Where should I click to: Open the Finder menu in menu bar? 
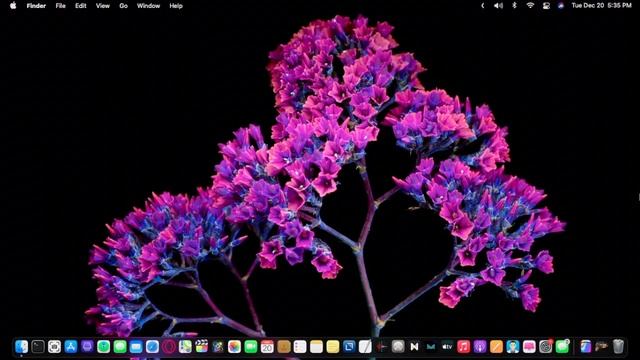click(36, 6)
